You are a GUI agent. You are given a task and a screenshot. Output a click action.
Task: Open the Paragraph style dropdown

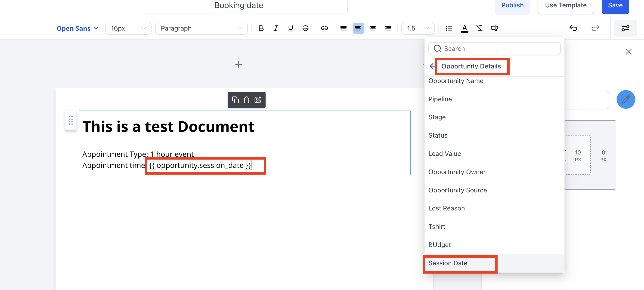[201, 28]
